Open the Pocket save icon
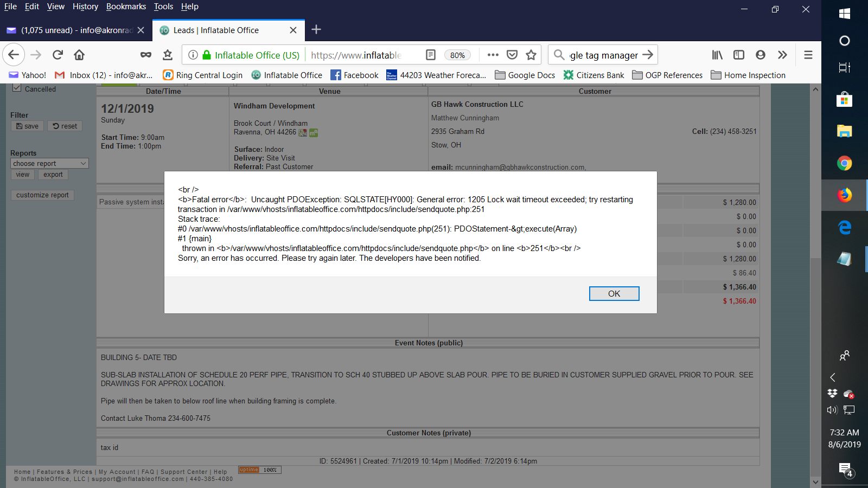This screenshot has height=488, width=868. point(512,55)
